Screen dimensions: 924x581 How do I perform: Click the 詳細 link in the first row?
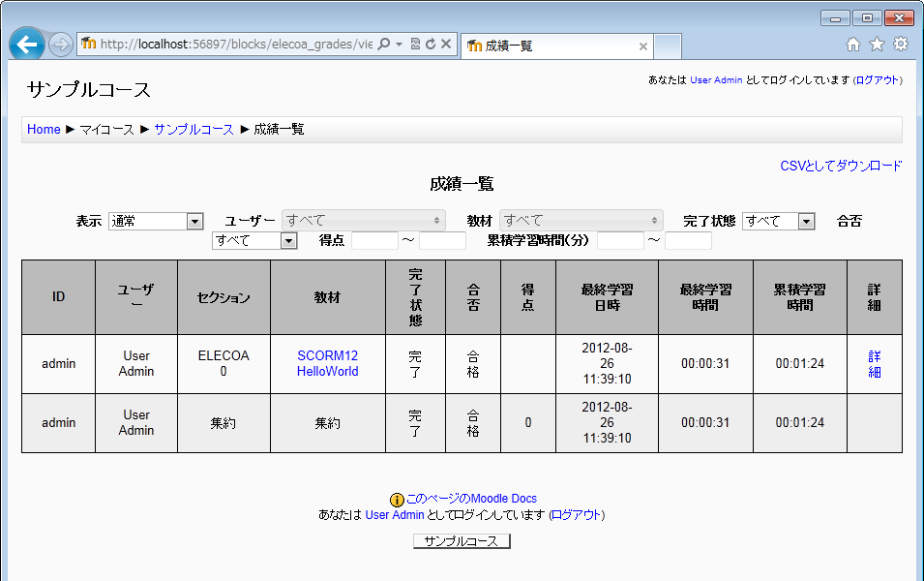click(x=874, y=363)
